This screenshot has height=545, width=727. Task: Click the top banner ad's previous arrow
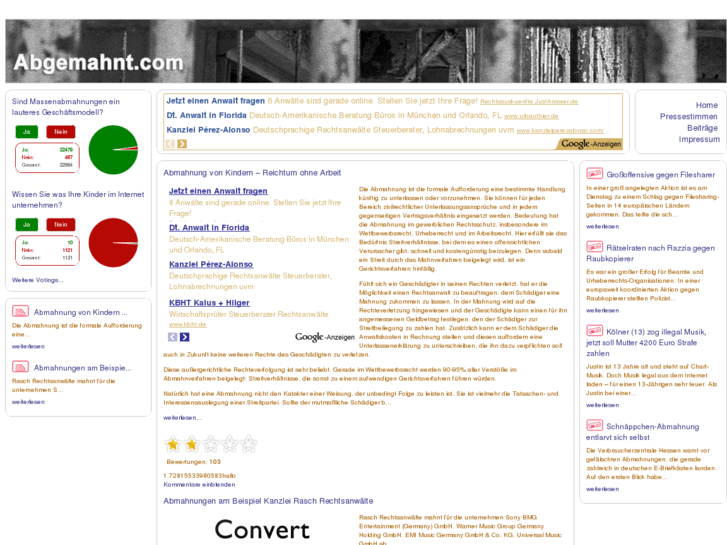pos(170,144)
